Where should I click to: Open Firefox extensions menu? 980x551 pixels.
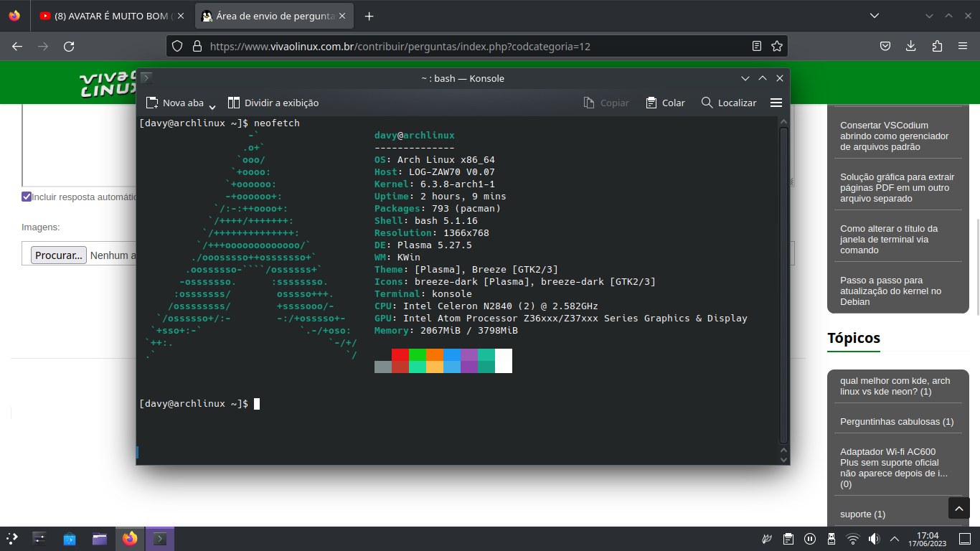[937, 46]
